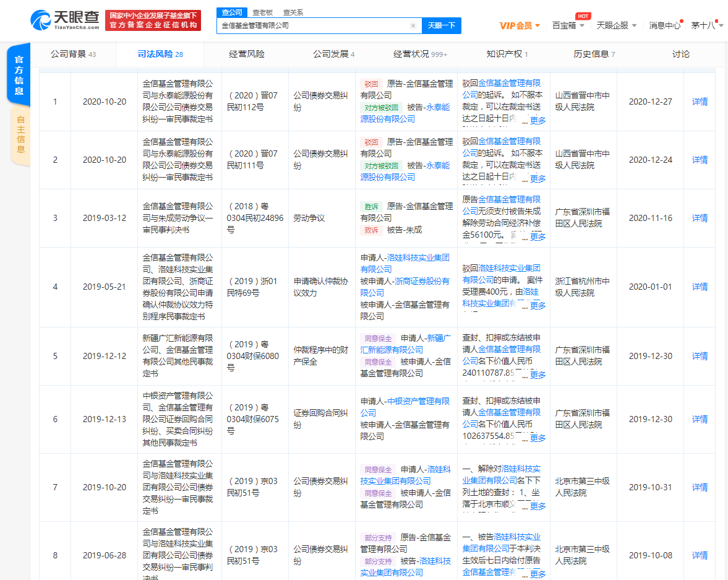Click case number （2018）粤0304民初24896号

point(255,218)
